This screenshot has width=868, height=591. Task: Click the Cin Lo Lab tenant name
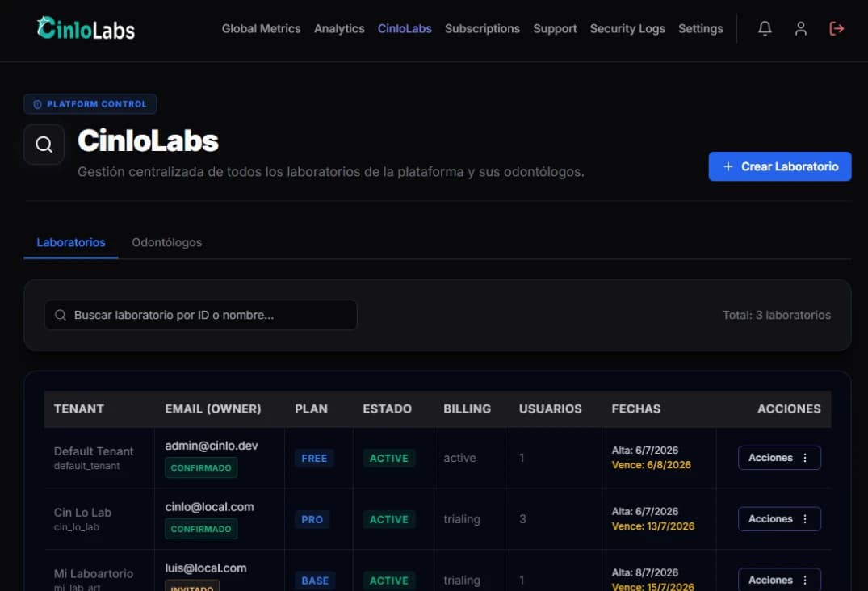[82, 513]
